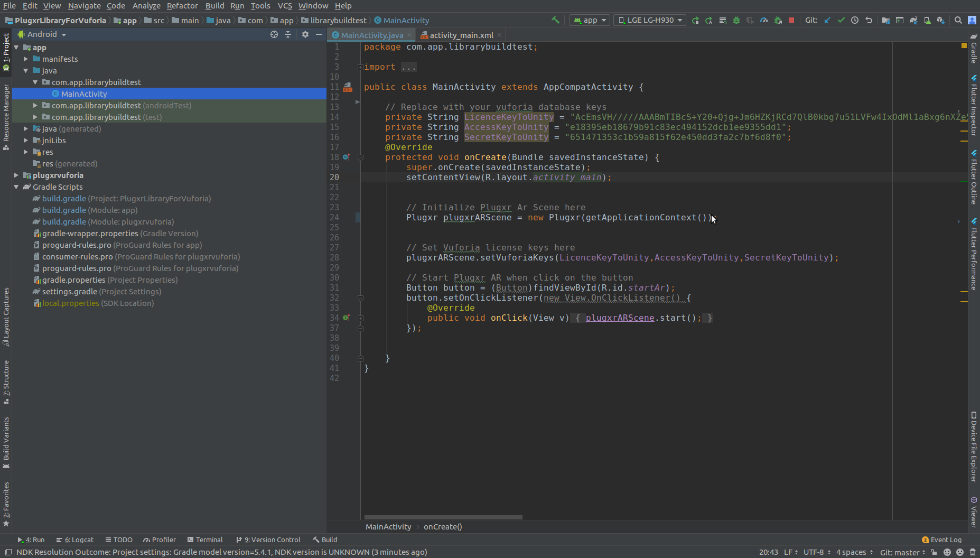Screen dimensions: 980x558
Task: Open the Analyze menu
Action: tap(146, 6)
